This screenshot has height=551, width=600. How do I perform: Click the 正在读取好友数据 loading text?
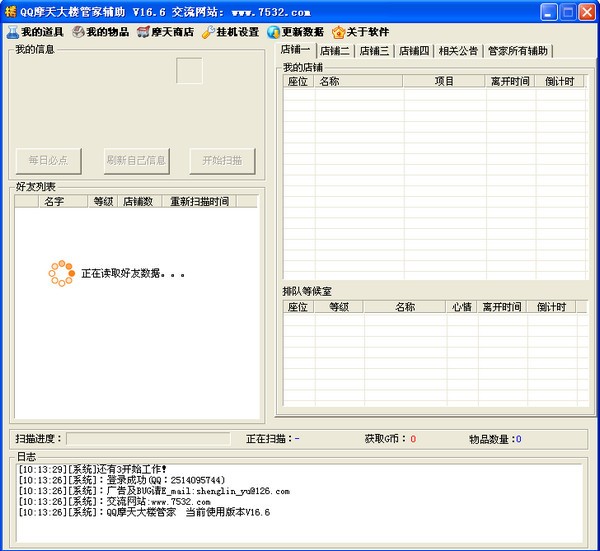133,274
